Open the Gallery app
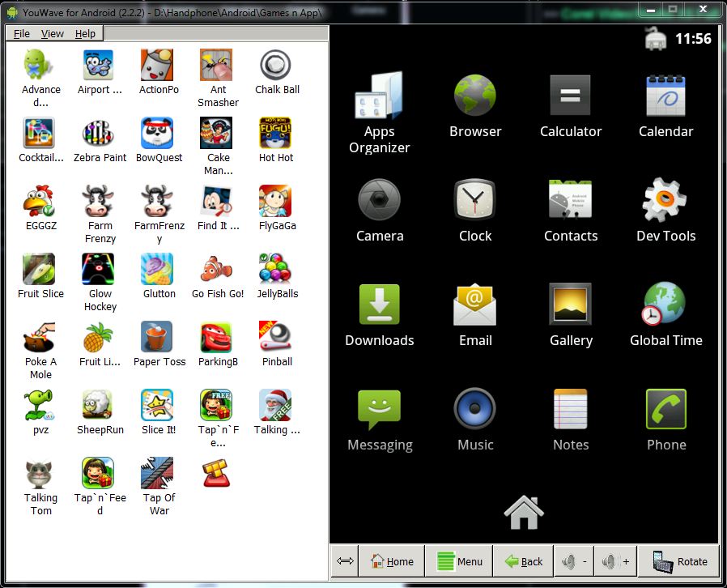This screenshot has height=588, width=727. (x=570, y=303)
